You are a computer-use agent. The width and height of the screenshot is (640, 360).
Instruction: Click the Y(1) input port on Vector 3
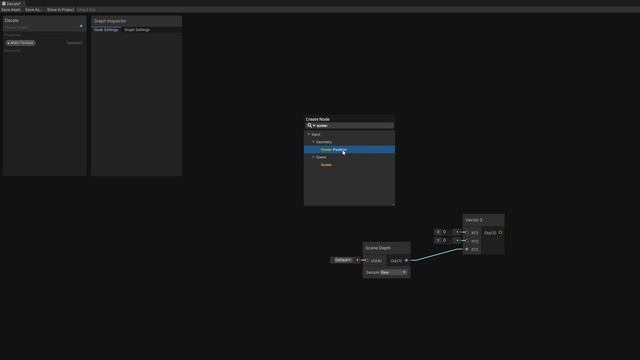tap(467, 241)
